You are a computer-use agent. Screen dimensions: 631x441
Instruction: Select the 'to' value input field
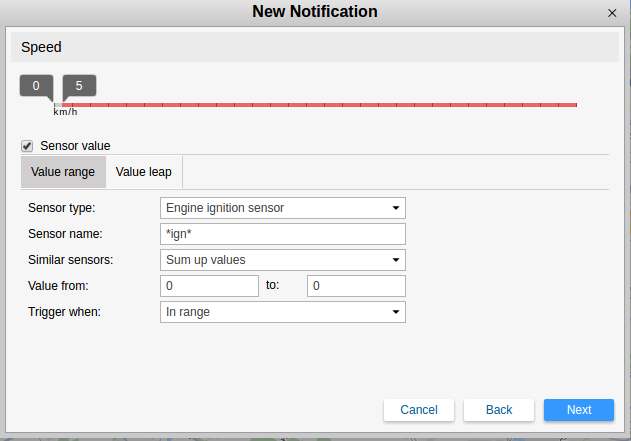pyautogui.click(x=355, y=286)
